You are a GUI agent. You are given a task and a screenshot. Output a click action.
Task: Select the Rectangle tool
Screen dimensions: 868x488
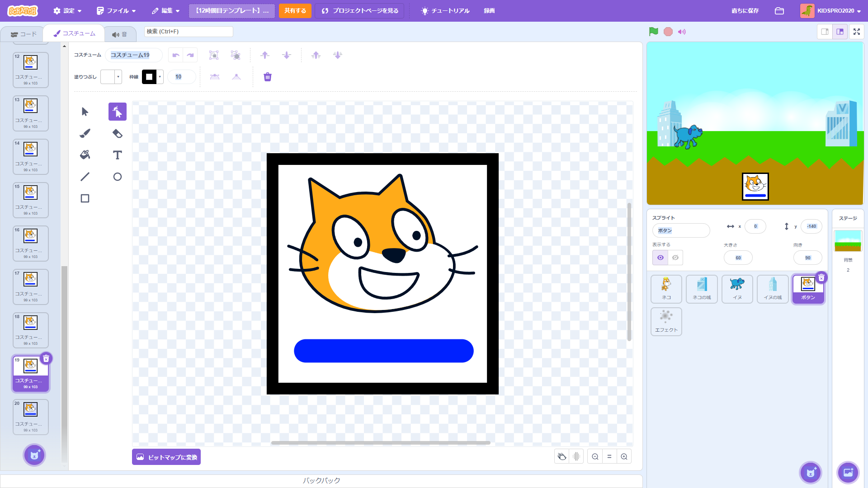85,198
